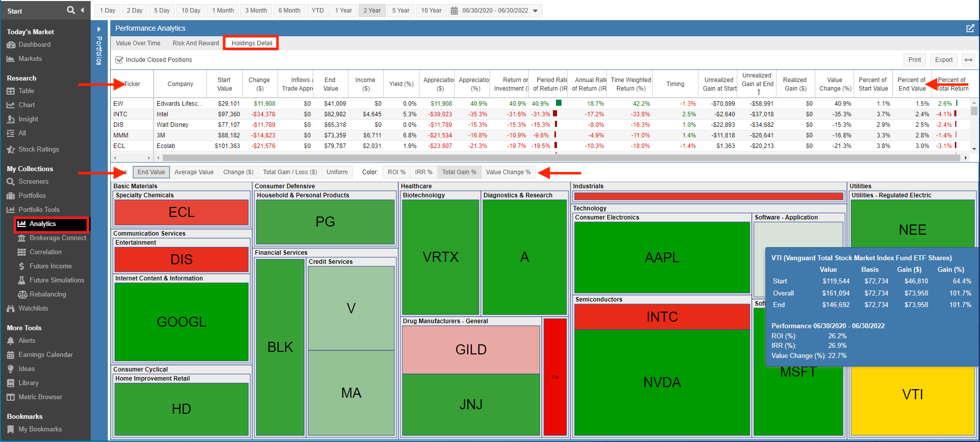Select the 10 Year range button
This screenshot has width=980, height=442.
[x=431, y=11]
